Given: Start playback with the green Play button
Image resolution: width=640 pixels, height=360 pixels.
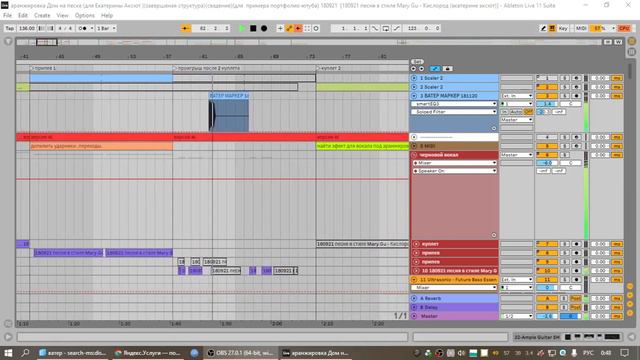Looking at the screenshot, I should 242,28.
